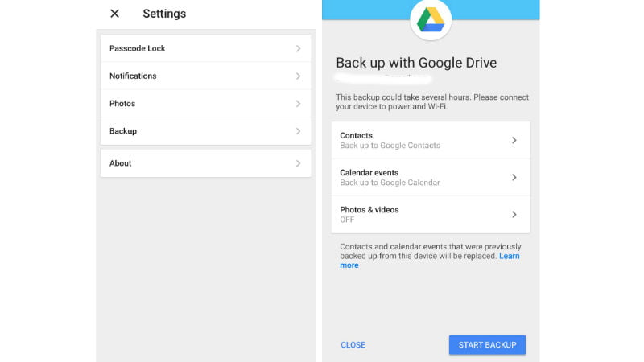Viewport: 644px width, 362px height.
Task: Tap the Google Drive logo icon
Action: click(431, 20)
